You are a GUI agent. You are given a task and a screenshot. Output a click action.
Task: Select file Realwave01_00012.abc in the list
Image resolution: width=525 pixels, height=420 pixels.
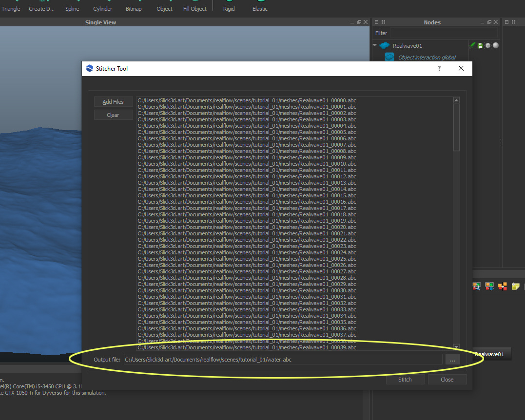tap(247, 176)
